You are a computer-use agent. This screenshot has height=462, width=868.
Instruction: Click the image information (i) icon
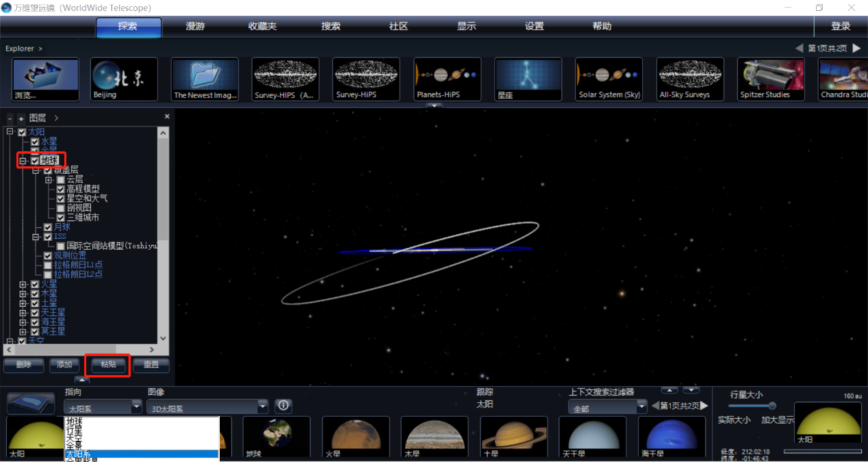(x=283, y=406)
